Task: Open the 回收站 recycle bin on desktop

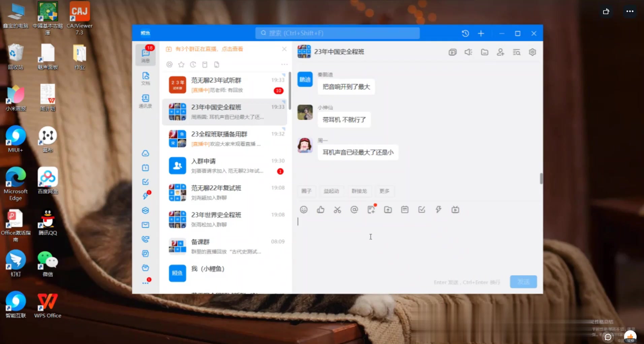Action: tap(15, 57)
